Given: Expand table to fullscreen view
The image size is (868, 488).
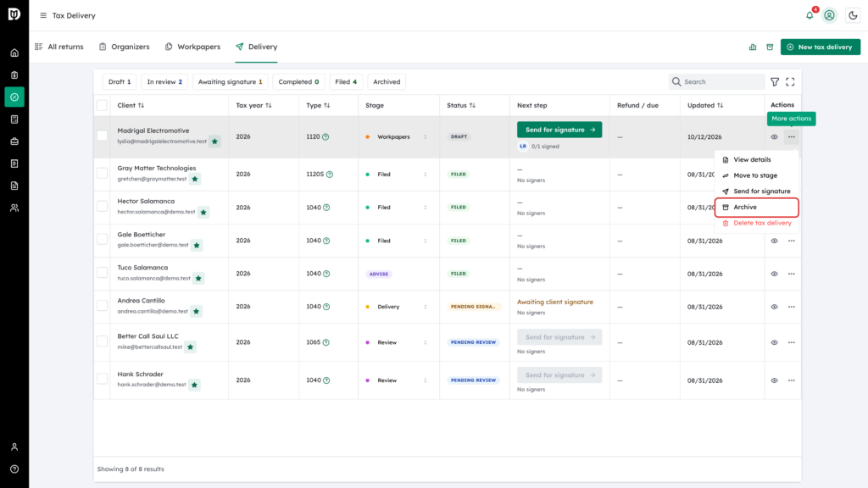Looking at the screenshot, I should click(x=790, y=82).
